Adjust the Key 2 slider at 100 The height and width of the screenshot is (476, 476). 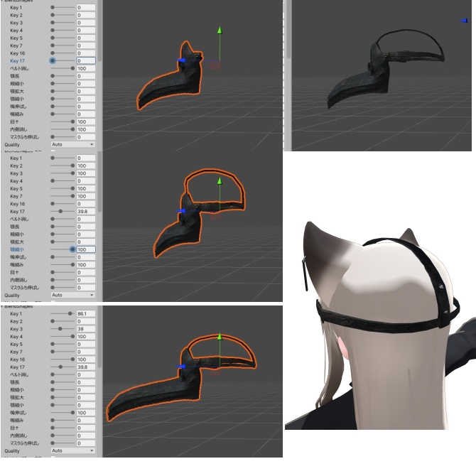coord(63,166)
